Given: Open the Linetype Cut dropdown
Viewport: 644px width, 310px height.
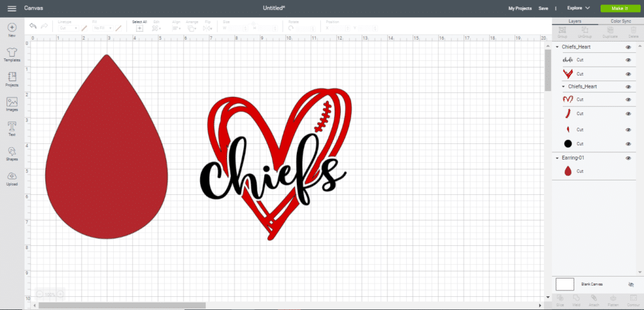Looking at the screenshot, I should click(68, 28).
